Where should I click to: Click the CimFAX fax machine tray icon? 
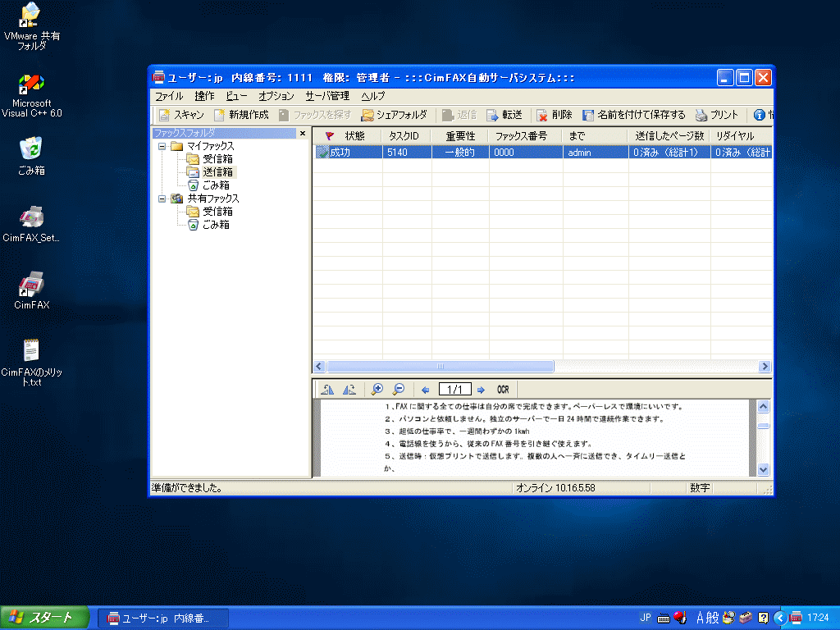click(x=796, y=619)
